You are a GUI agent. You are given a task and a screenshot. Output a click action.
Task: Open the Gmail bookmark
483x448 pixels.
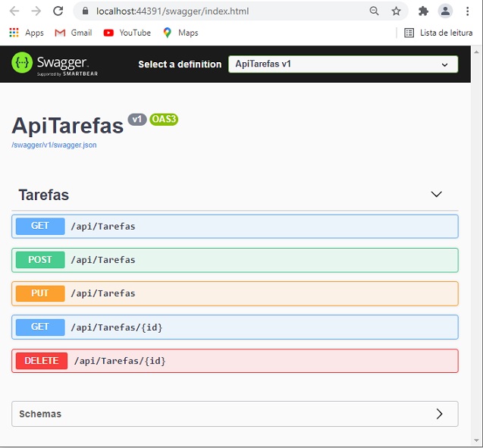[x=73, y=33]
